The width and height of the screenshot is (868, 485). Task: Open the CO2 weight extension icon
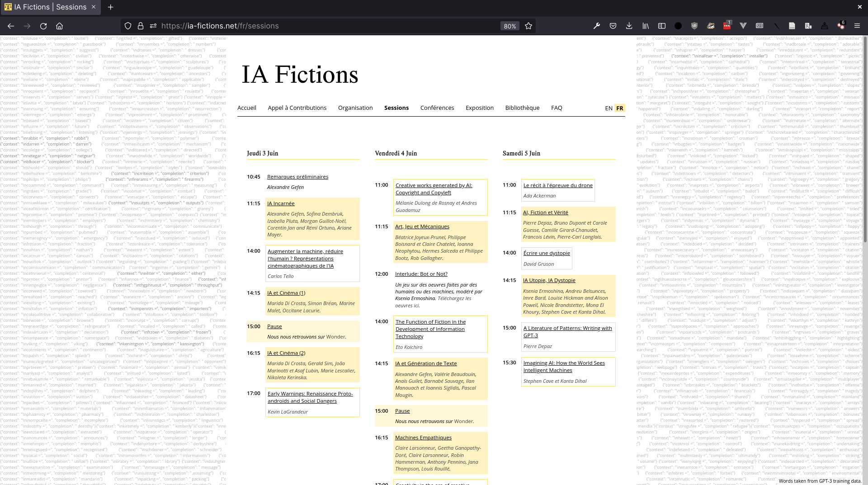[825, 26]
